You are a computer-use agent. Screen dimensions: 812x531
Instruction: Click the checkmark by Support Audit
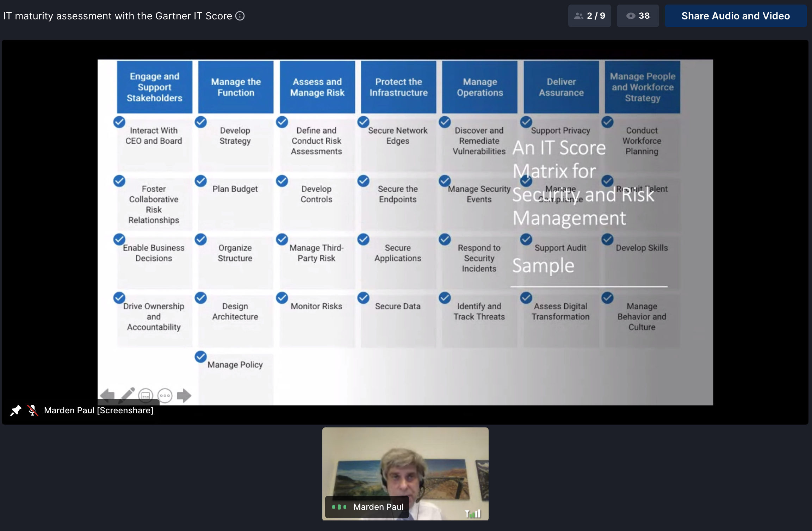[526, 239]
